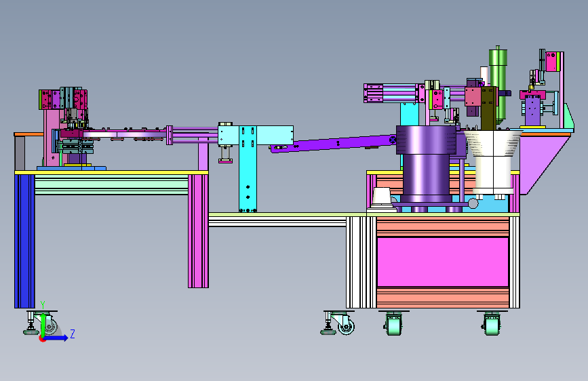Pick the magenta sensor bracket at top

553,62
